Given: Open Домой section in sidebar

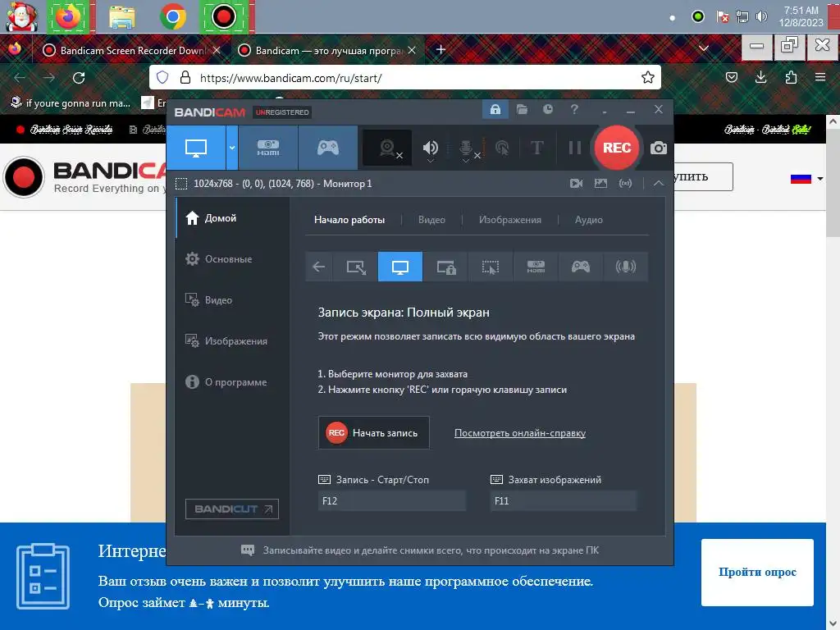Looking at the screenshot, I should (232, 218).
